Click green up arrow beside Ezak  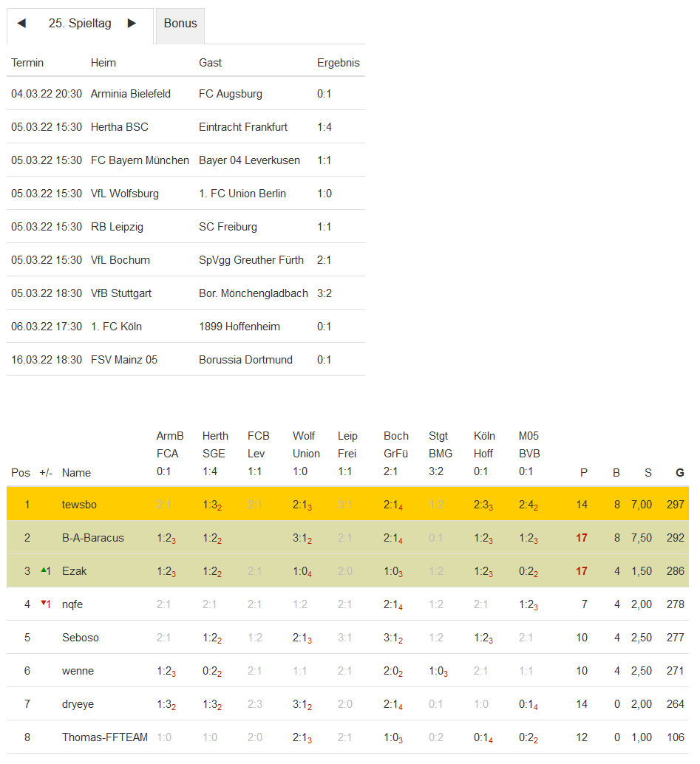[43, 570]
